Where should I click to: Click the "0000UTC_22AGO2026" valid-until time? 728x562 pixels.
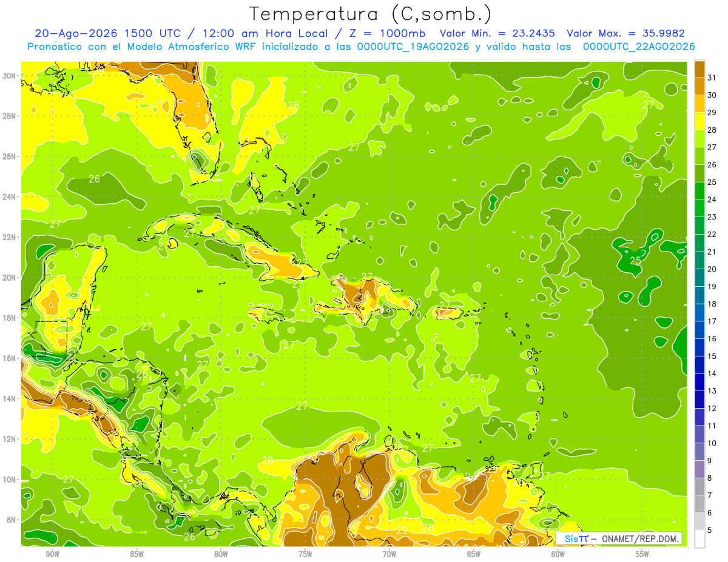(x=639, y=47)
